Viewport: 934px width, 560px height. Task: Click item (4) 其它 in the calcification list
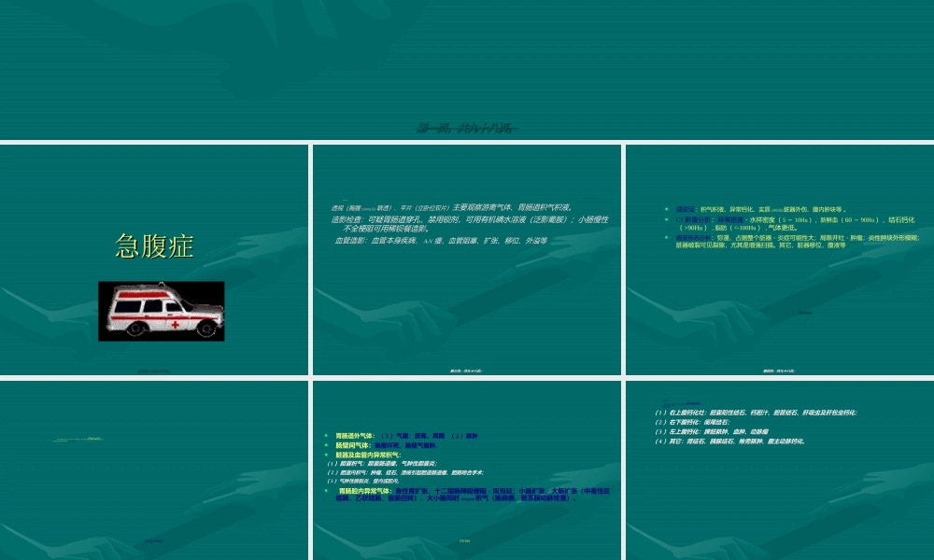729,441
